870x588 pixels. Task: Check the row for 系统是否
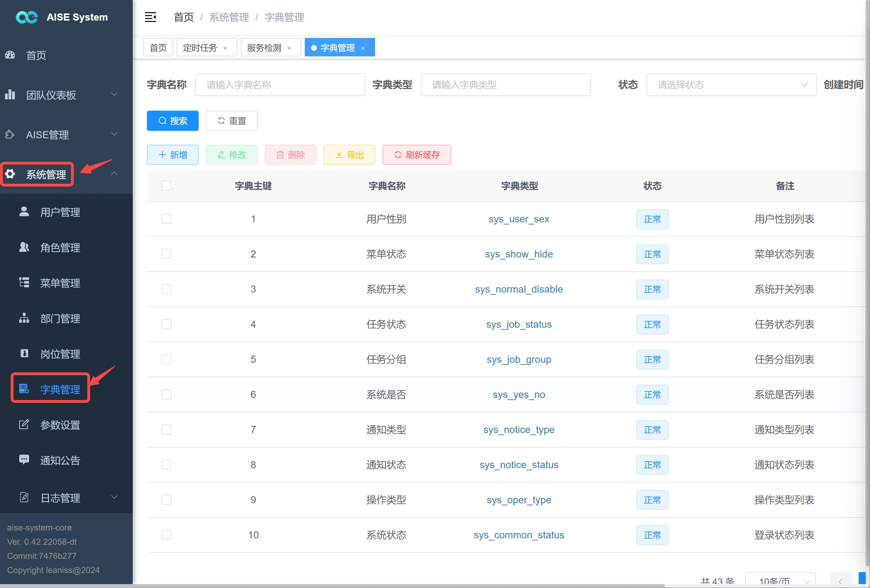click(166, 394)
